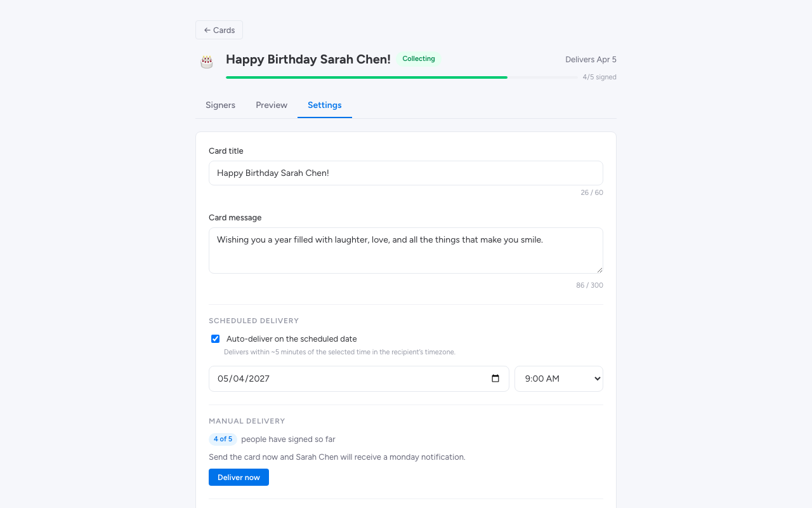Click the 'Send the card now' notification text
The height and width of the screenshot is (508, 812).
(x=337, y=457)
